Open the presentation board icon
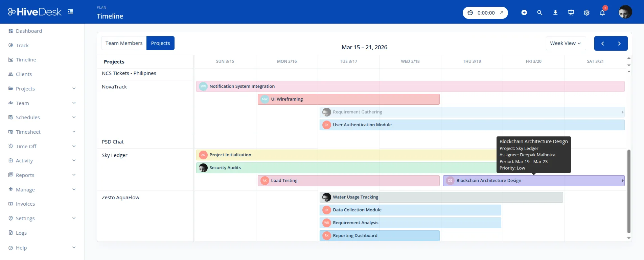 point(571,12)
